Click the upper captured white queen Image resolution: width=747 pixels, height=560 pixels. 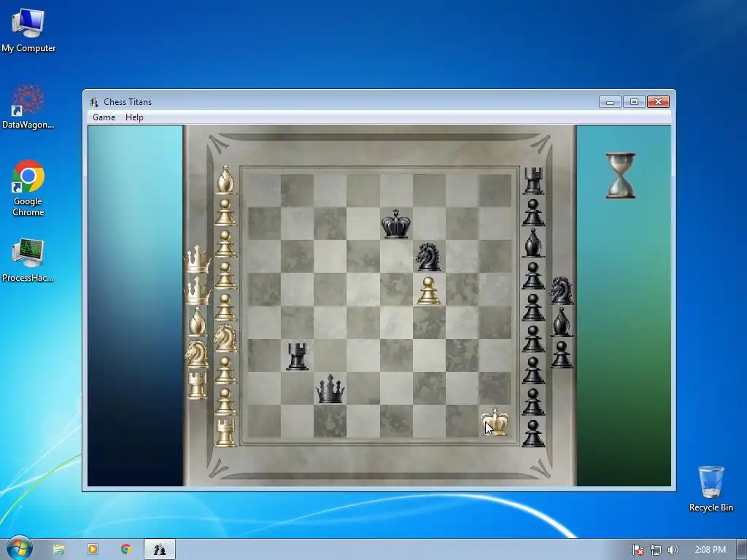pyautogui.click(x=197, y=260)
